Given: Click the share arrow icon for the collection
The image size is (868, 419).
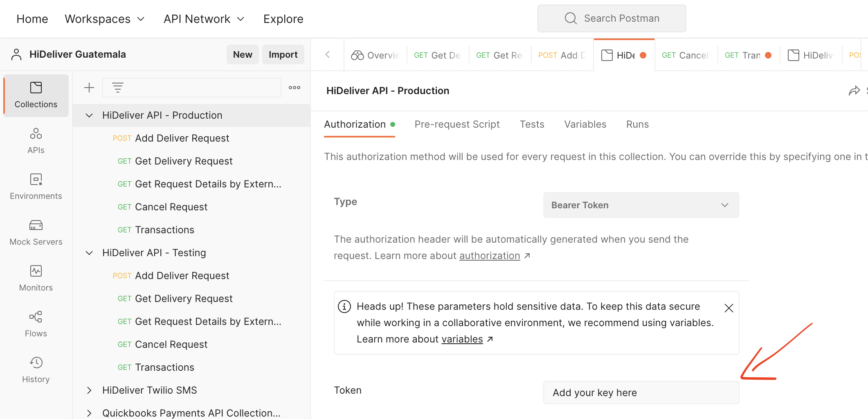Looking at the screenshot, I should pyautogui.click(x=854, y=91).
